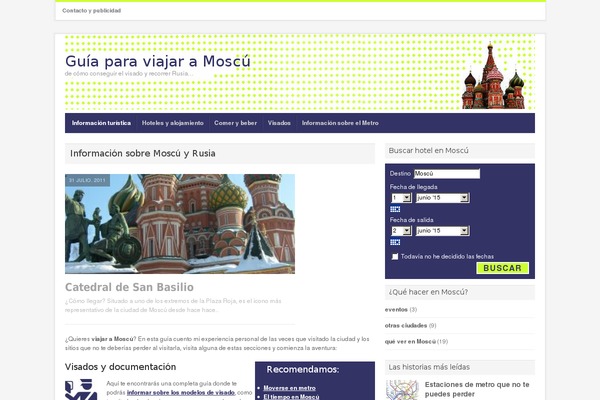This screenshot has height=400, width=600.
Task: Open Hoteles y alojamiento menu
Action: point(173,123)
